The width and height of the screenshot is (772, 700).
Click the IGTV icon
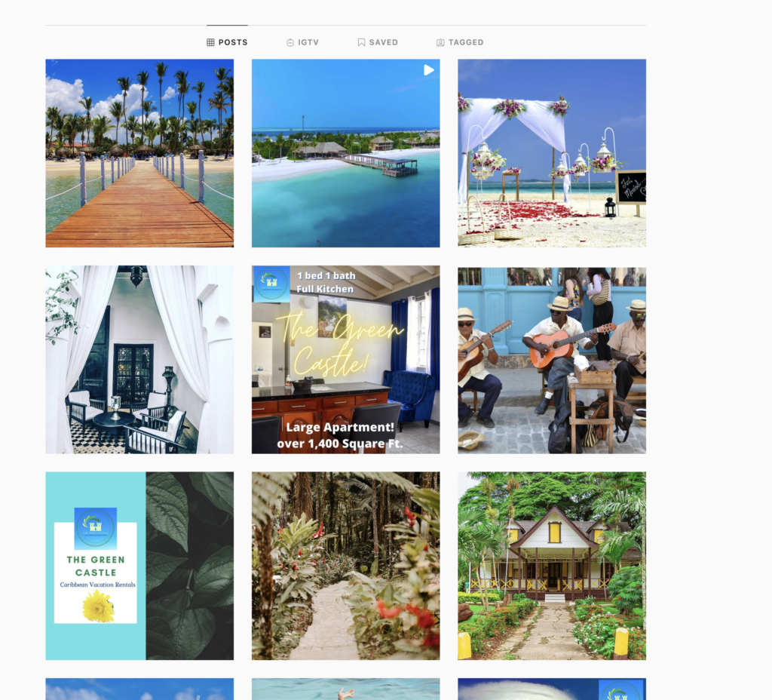(x=290, y=42)
